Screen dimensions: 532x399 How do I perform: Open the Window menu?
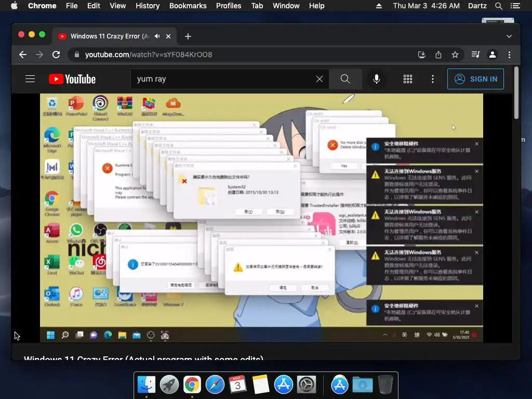pyautogui.click(x=286, y=6)
